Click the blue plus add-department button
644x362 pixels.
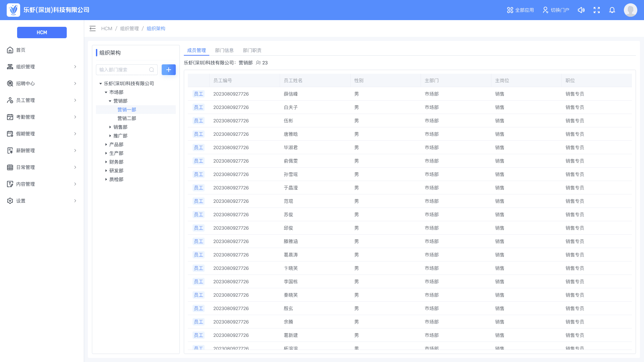coord(169,70)
